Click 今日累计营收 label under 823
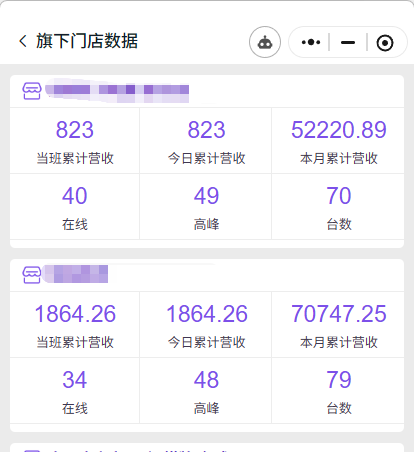 click(207, 158)
